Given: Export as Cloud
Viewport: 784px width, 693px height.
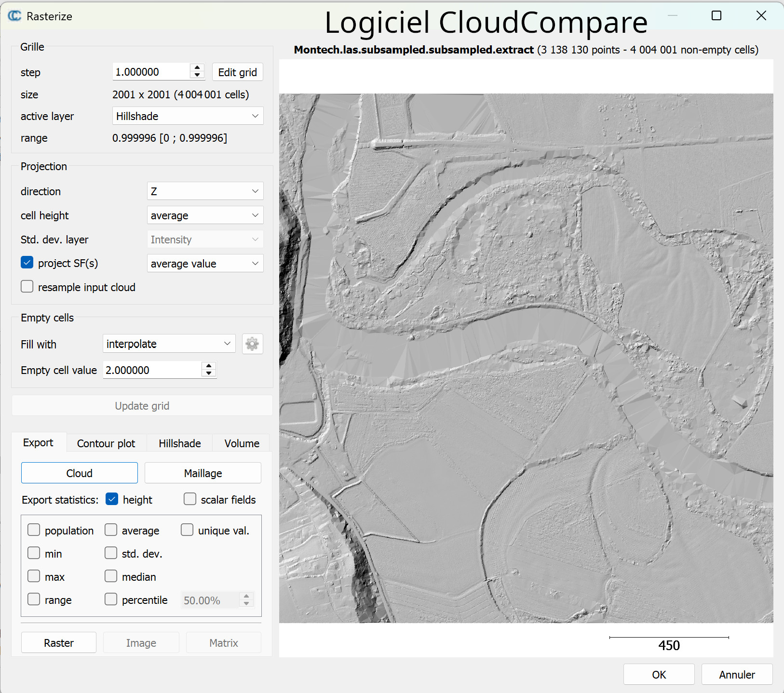Looking at the screenshot, I should point(80,473).
